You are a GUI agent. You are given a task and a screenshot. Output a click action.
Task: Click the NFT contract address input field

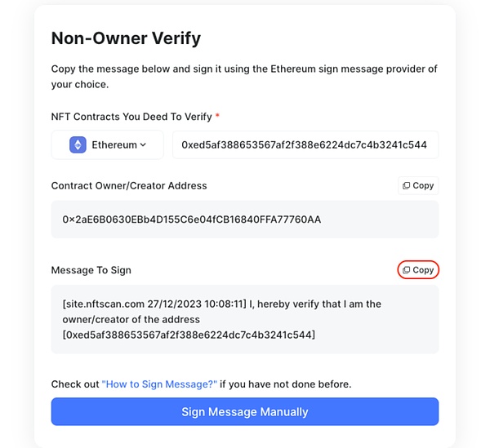305,145
